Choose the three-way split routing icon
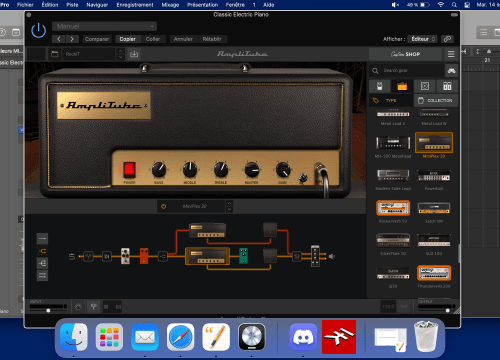Viewport: 500px width, 360px height. tap(42, 263)
